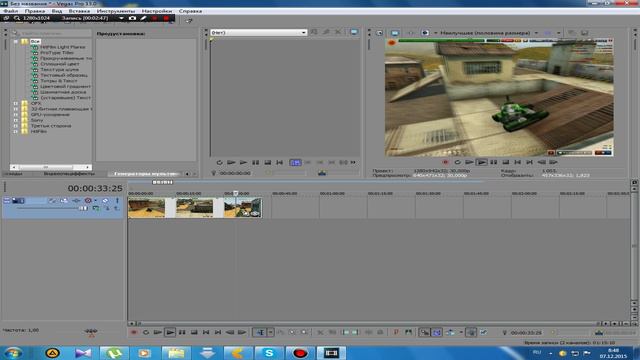Open the Вид menu
The width and height of the screenshot is (640, 360).
pyautogui.click(x=57, y=11)
